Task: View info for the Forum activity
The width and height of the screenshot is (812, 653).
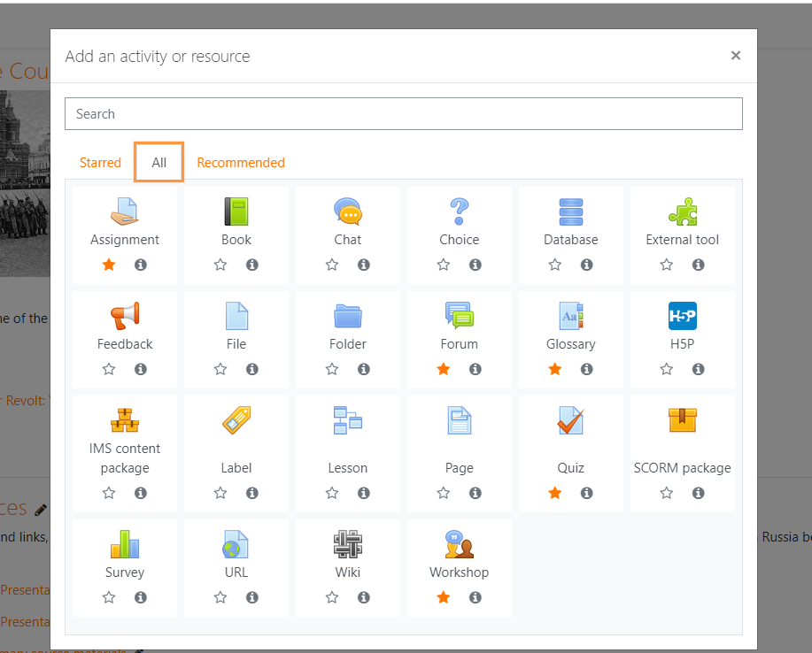Action: 475,369
